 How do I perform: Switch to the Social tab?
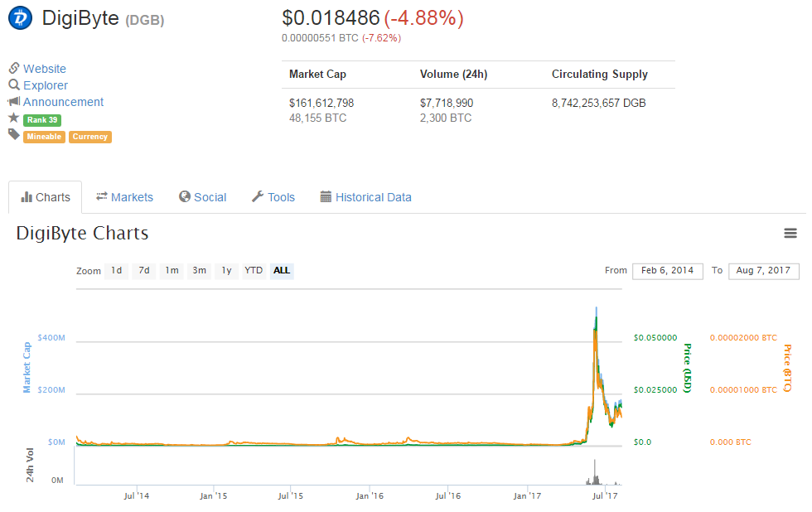click(x=202, y=197)
